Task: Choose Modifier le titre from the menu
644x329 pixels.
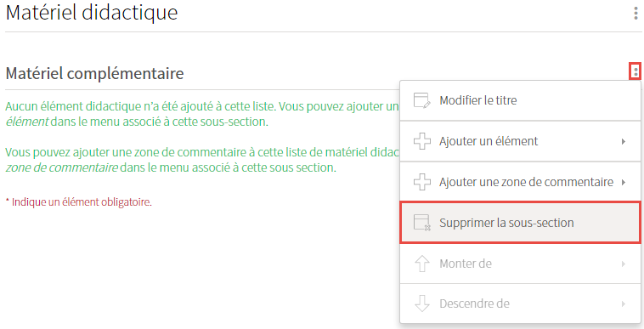Action: point(520,100)
